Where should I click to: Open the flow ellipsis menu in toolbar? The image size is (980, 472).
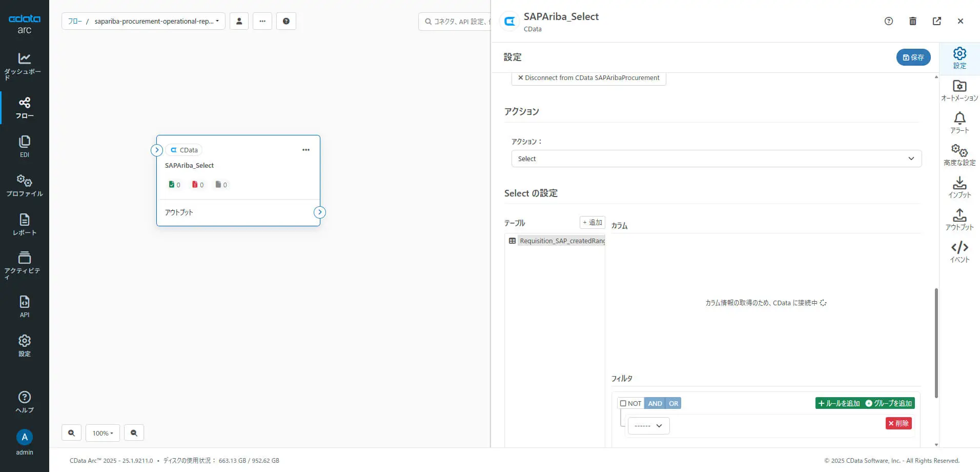(262, 21)
